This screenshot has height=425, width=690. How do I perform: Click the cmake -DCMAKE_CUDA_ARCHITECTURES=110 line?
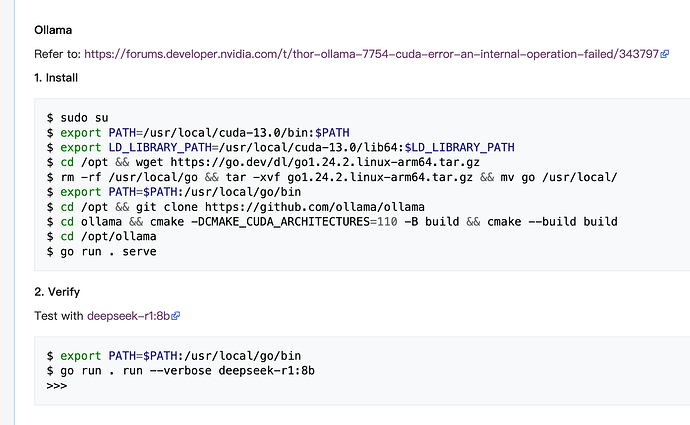click(x=332, y=222)
